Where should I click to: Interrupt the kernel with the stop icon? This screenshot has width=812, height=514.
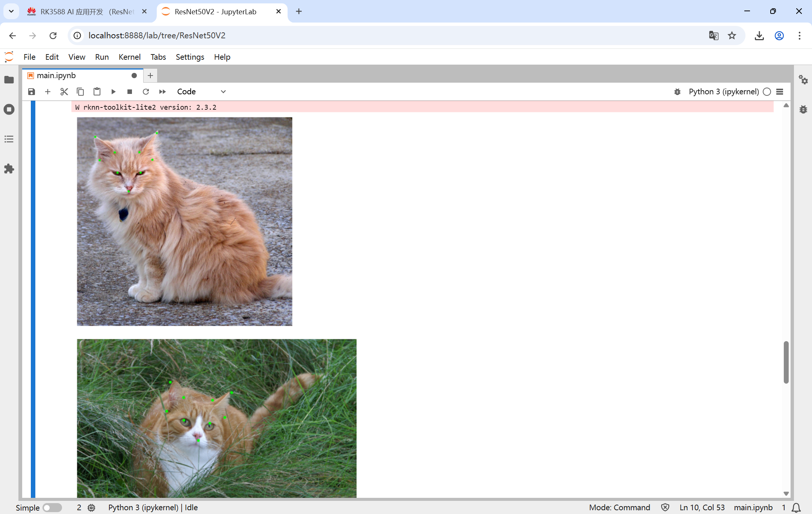[130, 92]
